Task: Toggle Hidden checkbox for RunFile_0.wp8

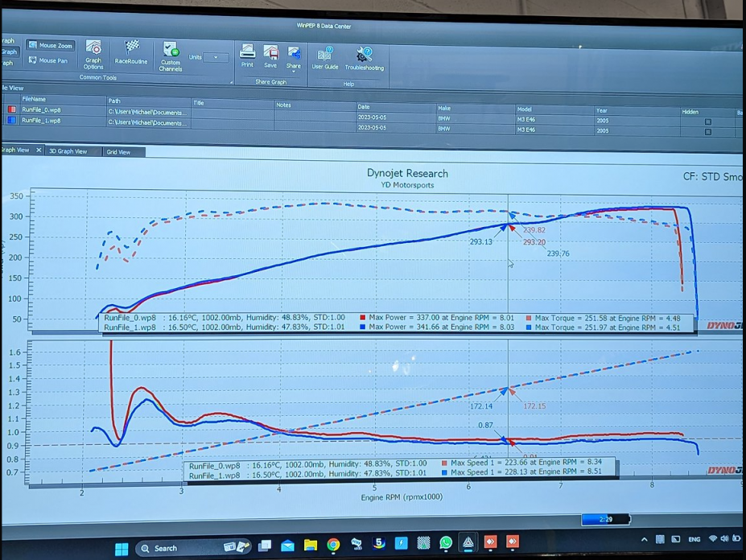Action: 707,121
